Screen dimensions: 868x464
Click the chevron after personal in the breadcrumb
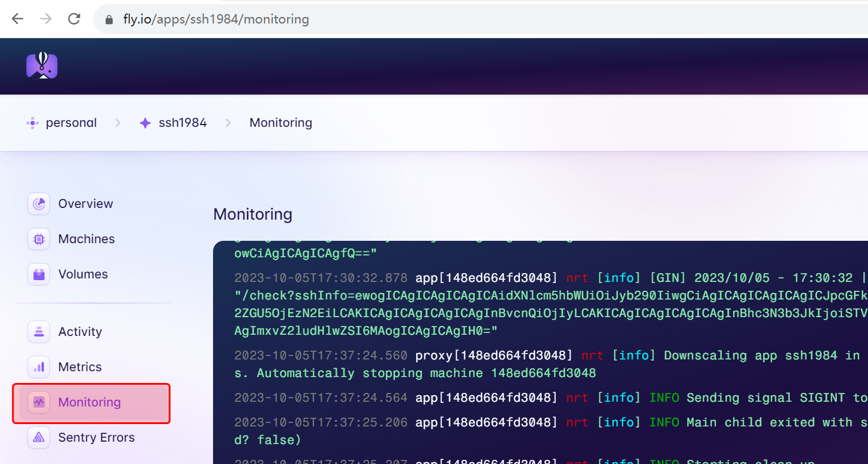point(118,123)
